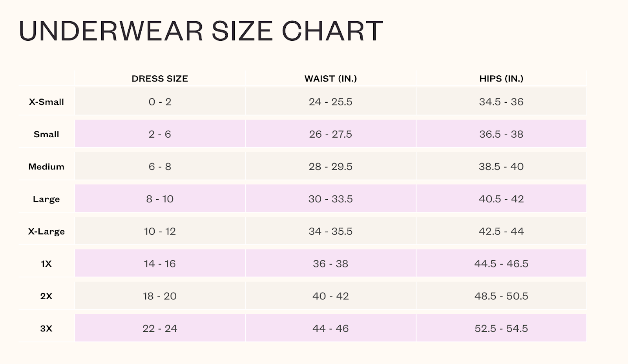
Task: Select the Large row label
Action: pyautogui.click(x=46, y=199)
